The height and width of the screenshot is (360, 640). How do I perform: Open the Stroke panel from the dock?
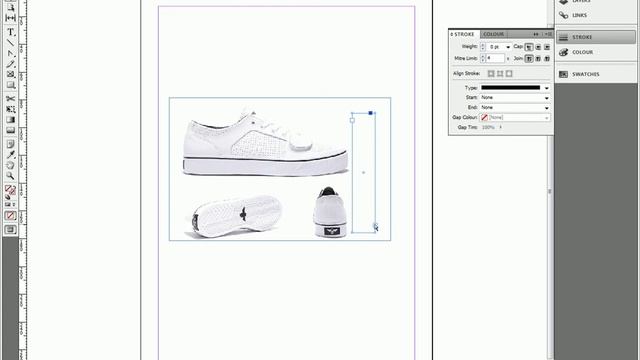[x=596, y=37]
